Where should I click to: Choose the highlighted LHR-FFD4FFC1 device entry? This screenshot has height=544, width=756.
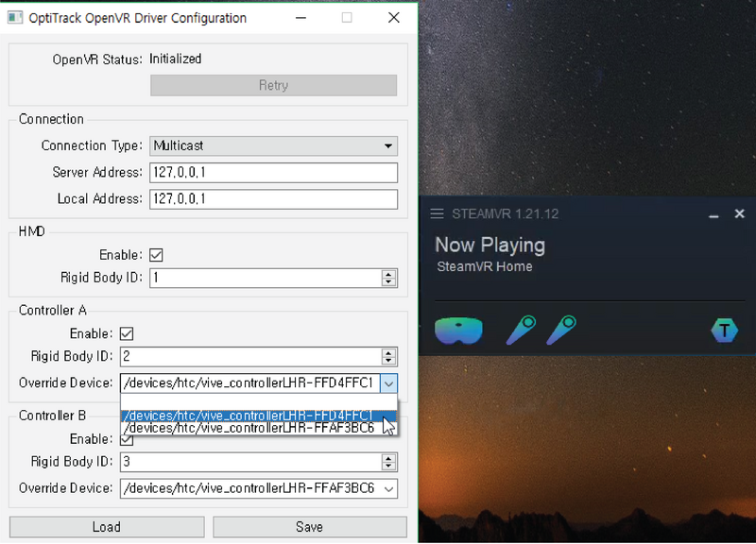pos(265,413)
